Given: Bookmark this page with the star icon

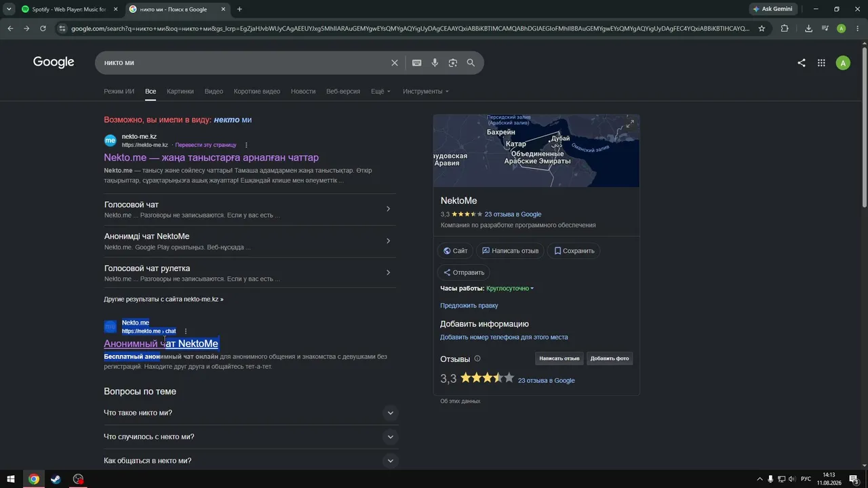Looking at the screenshot, I should 762,28.
